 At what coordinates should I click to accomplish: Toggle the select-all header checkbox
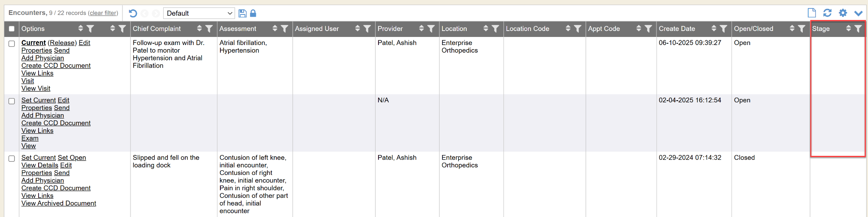point(12,29)
